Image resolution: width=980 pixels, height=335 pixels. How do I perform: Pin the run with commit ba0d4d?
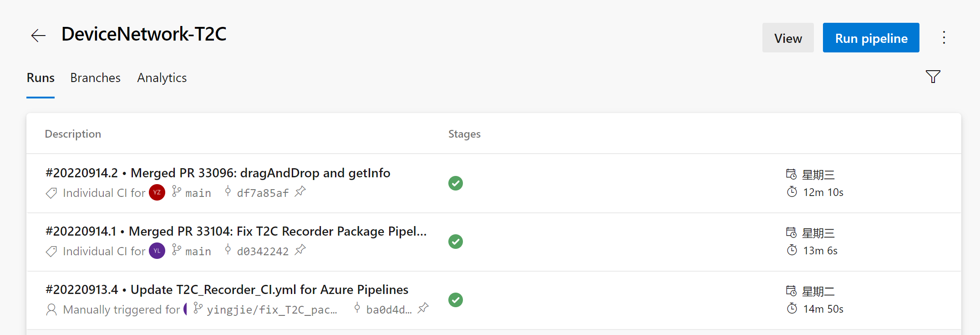click(423, 309)
